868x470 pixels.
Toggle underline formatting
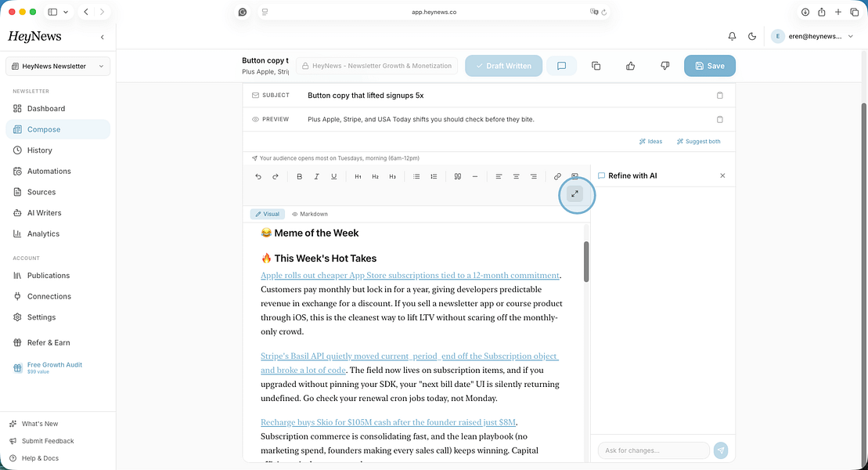[x=333, y=176]
